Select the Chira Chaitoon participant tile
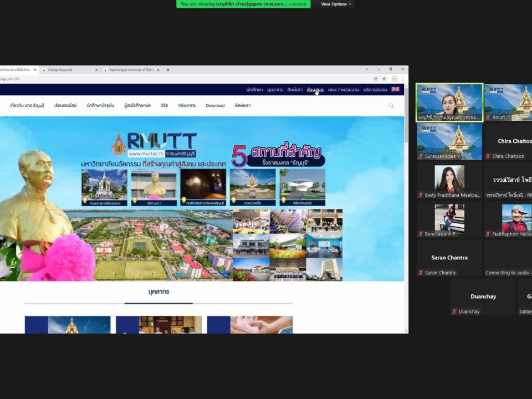This screenshot has width=532, height=399. click(508, 141)
